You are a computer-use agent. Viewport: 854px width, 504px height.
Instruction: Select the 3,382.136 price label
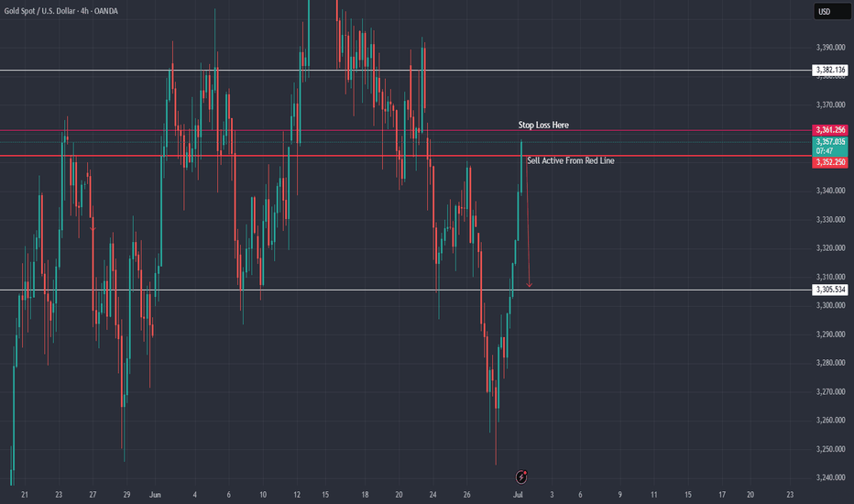(x=830, y=70)
